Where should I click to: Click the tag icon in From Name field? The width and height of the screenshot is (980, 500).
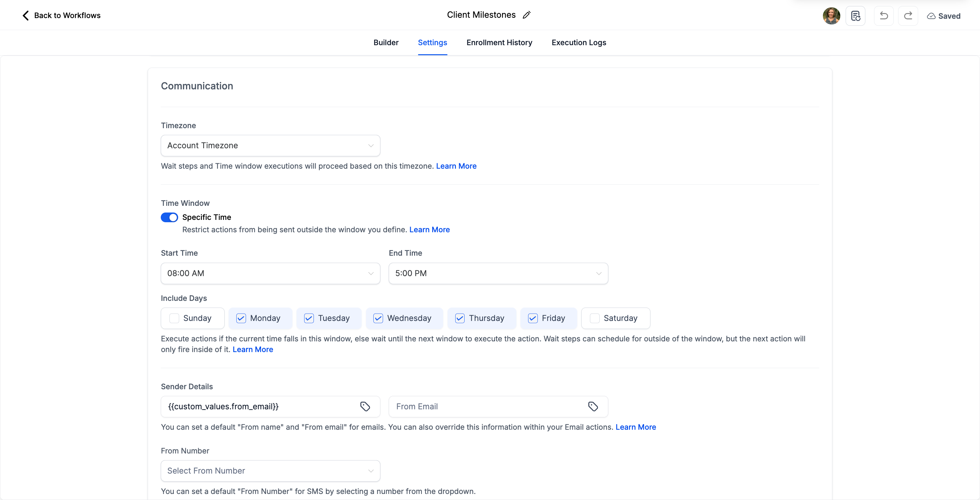click(365, 406)
